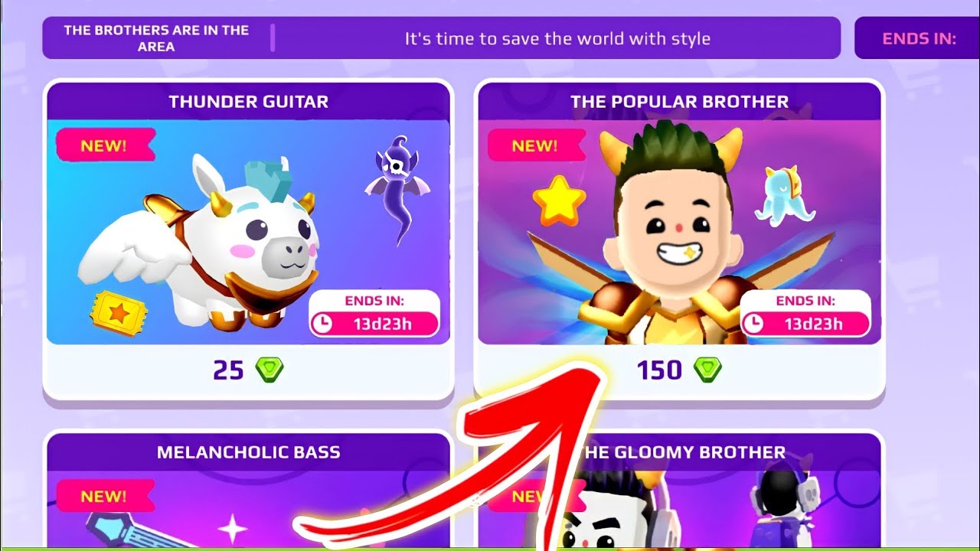Click green gem beside 150 price
980x551 pixels.
707,370
